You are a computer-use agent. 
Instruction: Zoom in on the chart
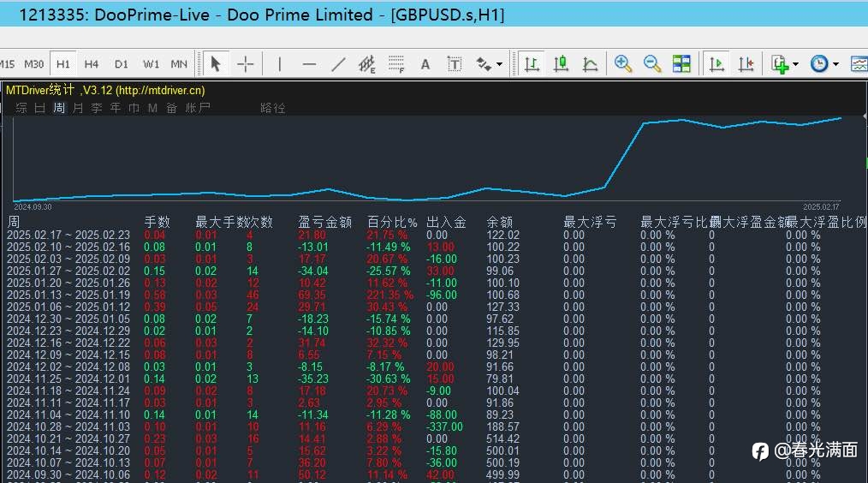coord(623,64)
